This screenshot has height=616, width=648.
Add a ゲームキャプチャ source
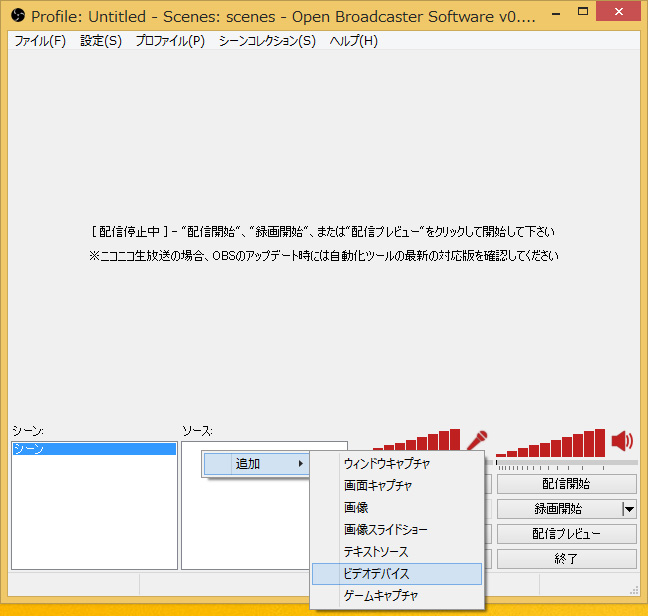coord(397,596)
